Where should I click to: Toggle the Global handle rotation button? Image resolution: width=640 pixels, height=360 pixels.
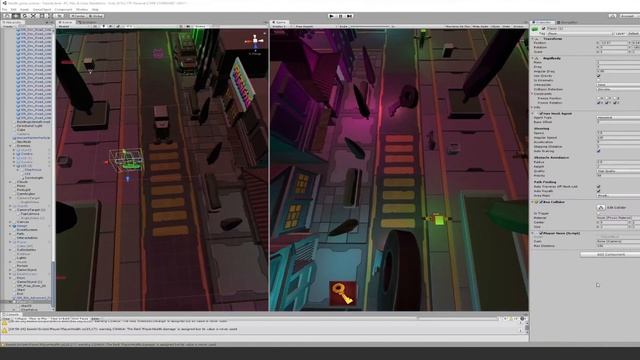point(96,16)
